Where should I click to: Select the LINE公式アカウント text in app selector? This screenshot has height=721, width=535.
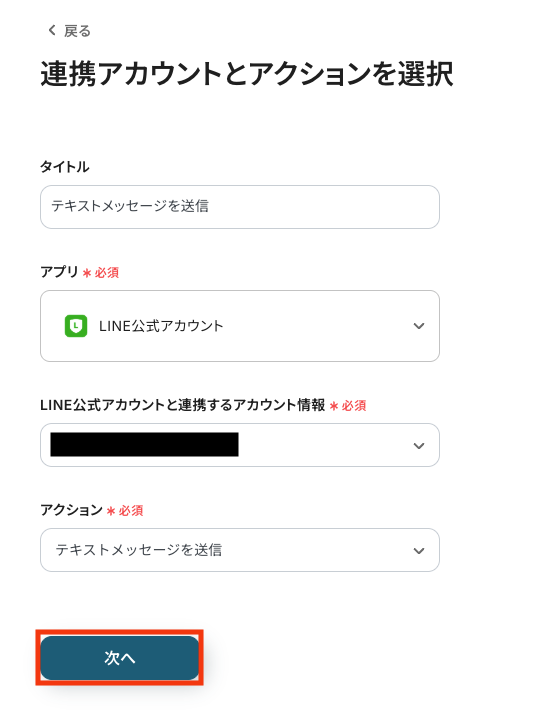coord(161,326)
